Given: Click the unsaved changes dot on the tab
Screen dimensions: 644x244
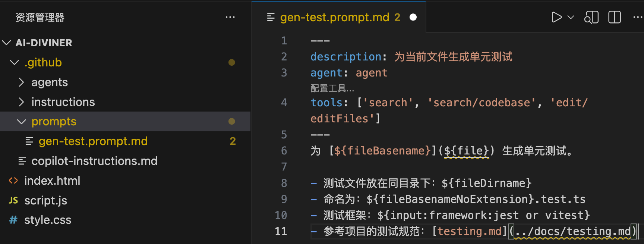Looking at the screenshot, I should pyautogui.click(x=413, y=17).
